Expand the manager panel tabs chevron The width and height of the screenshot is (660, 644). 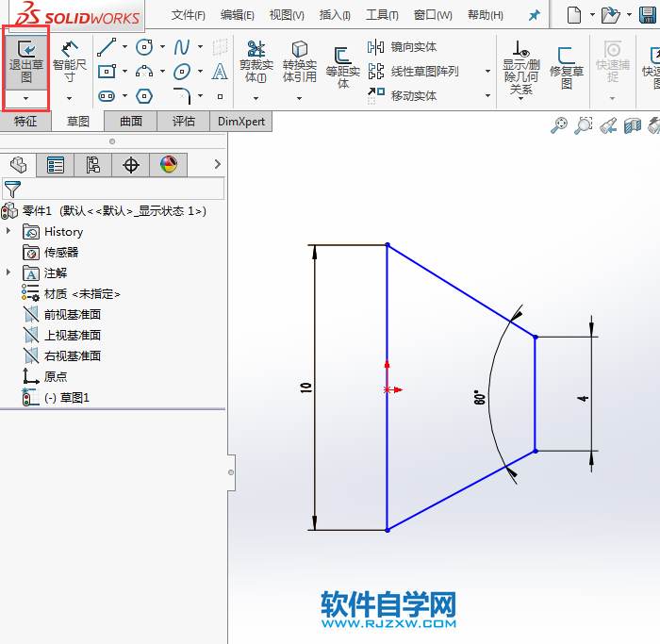coord(217,164)
